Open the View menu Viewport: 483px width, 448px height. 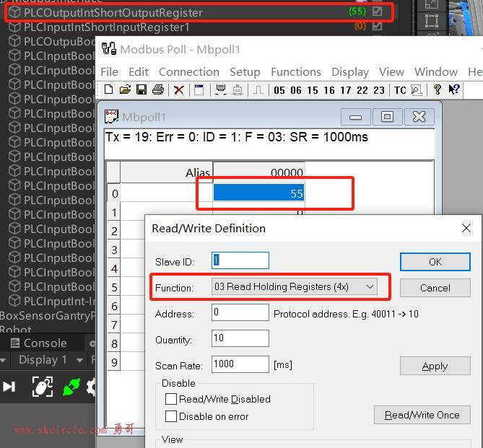coord(391,71)
